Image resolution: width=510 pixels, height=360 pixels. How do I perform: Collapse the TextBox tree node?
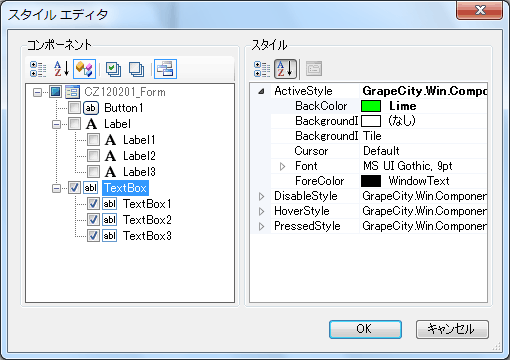point(56,188)
